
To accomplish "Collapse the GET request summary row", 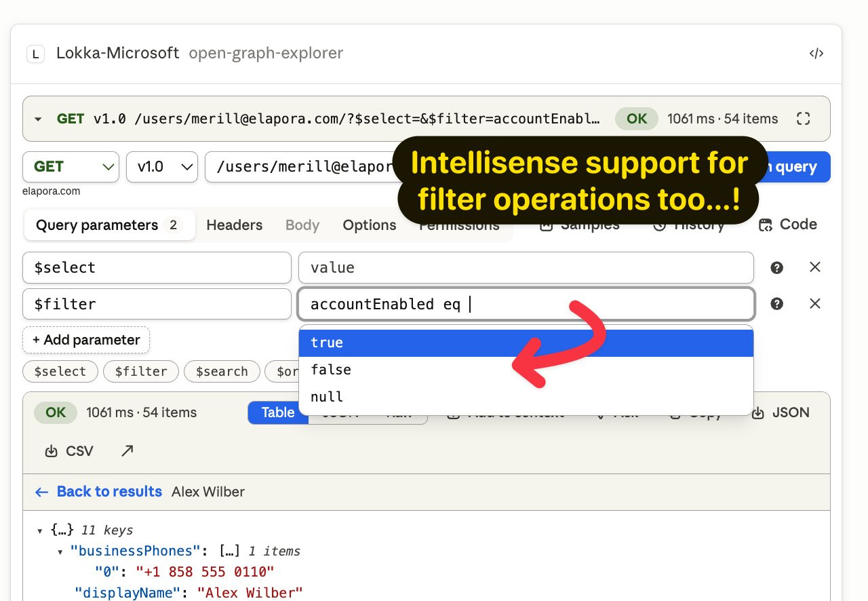I will tap(38, 119).
